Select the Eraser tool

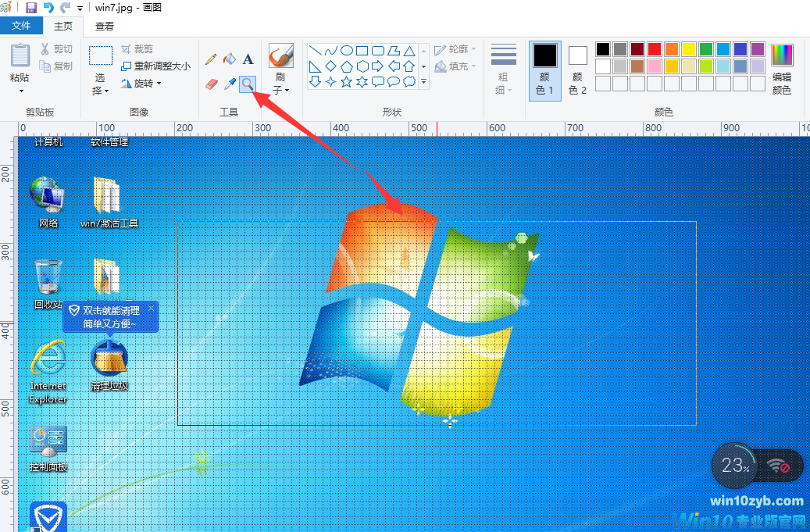coord(211,84)
